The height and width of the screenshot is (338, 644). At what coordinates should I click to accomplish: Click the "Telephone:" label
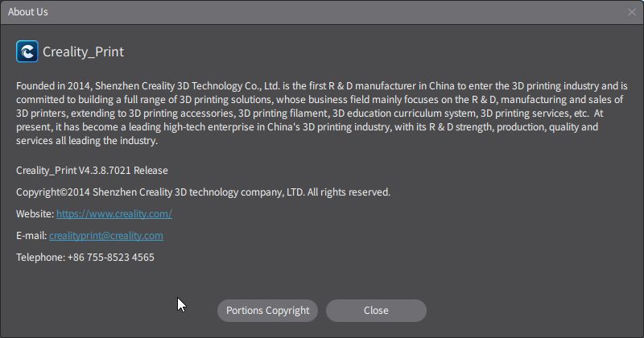40,258
